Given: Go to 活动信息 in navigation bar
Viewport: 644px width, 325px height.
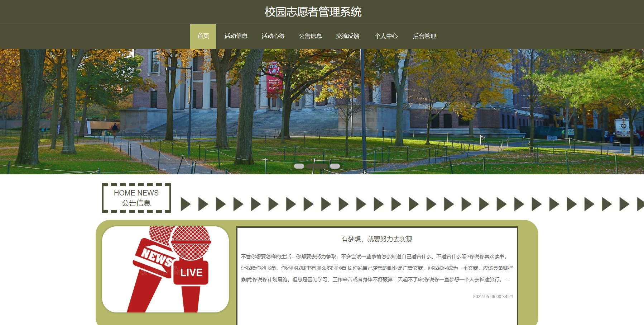Looking at the screenshot, I should (x=236, y=36).
